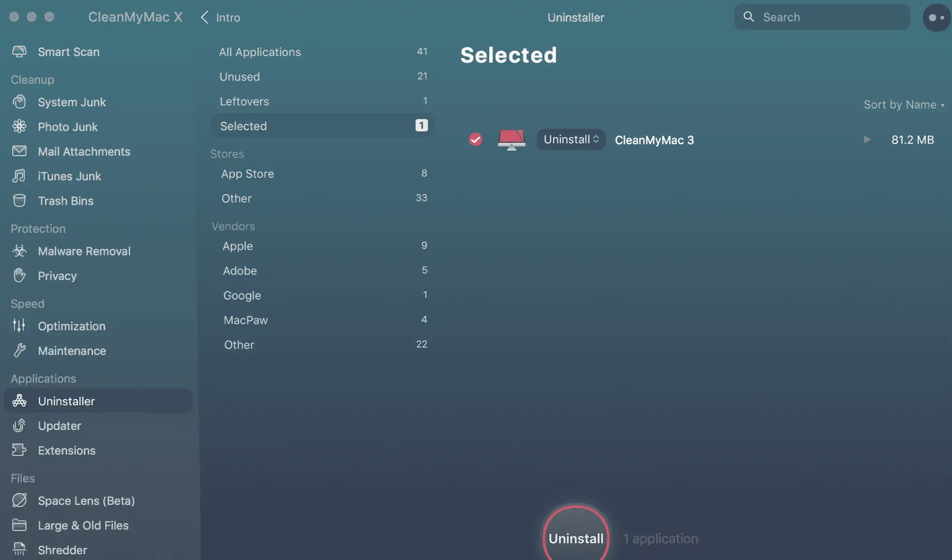Click the System Junk icon
This screenshot has height=560, width=952.
pyautogui.click(x=19, y=102)
